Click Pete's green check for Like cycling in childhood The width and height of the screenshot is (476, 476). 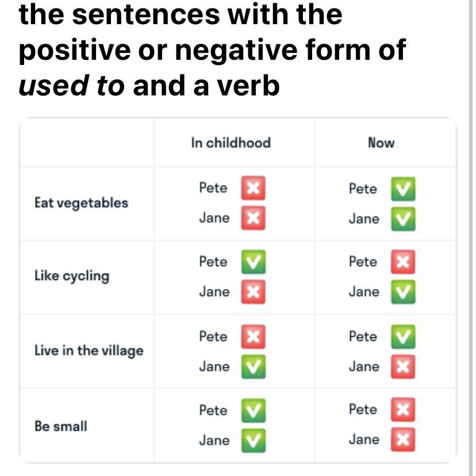pyautogui.click(x=253, y=262)
